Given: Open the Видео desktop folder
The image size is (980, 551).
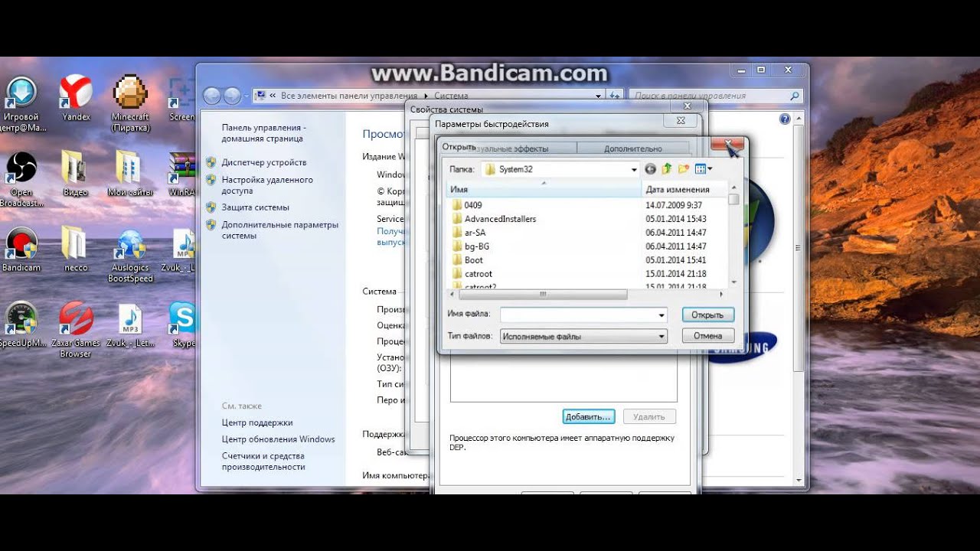Looking at the screenshot, I should tap(75, 173).
